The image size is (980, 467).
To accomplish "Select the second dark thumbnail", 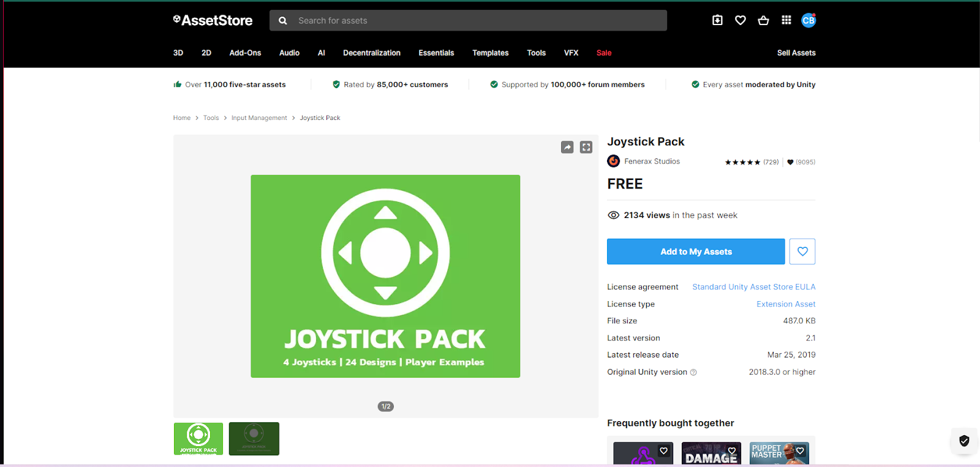I will (x=254, y=439).
